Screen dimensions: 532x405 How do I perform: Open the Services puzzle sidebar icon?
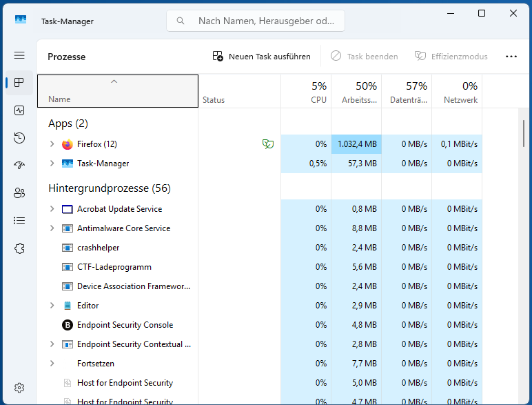(19, 248)
